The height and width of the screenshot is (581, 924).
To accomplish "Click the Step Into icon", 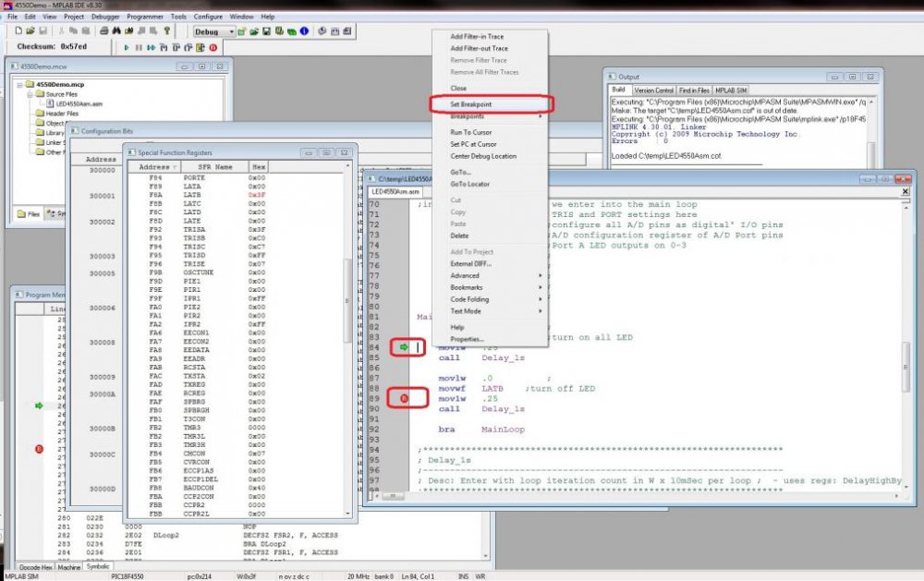I will [163, 46].
